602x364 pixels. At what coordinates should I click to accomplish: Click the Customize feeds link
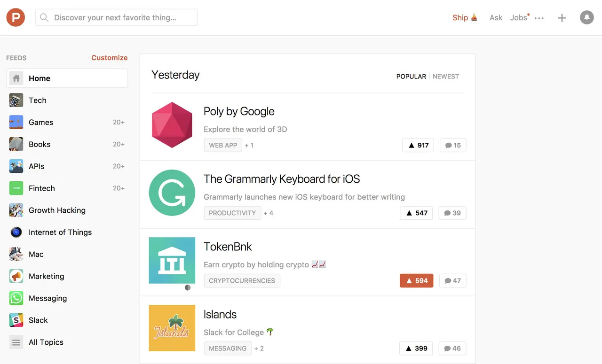(x=109, y=58)
